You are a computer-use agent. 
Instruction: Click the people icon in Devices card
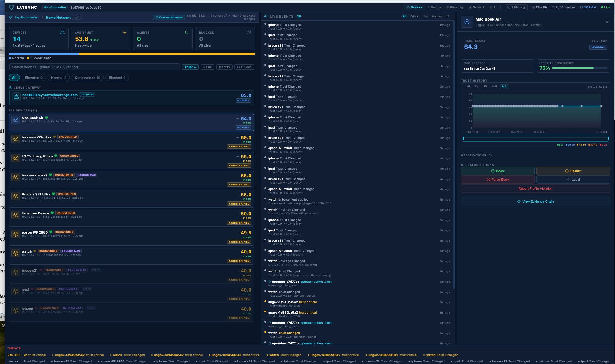tap(62, 32)
